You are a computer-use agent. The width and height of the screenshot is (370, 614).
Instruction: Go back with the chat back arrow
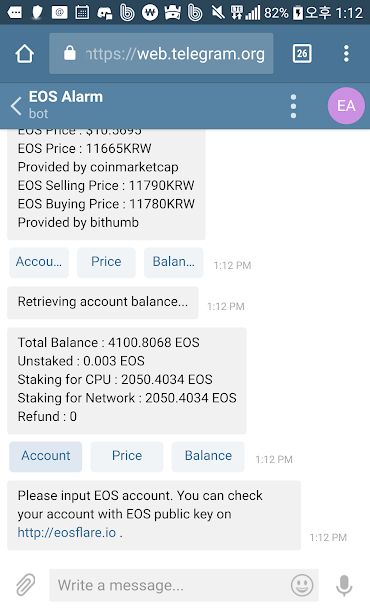click(x=16, y=106)
